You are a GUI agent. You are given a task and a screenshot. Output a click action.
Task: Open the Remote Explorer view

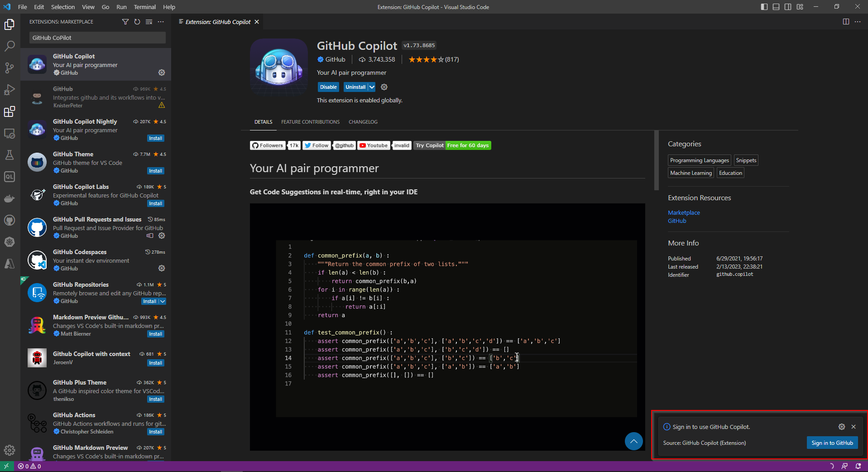(10, 134)
